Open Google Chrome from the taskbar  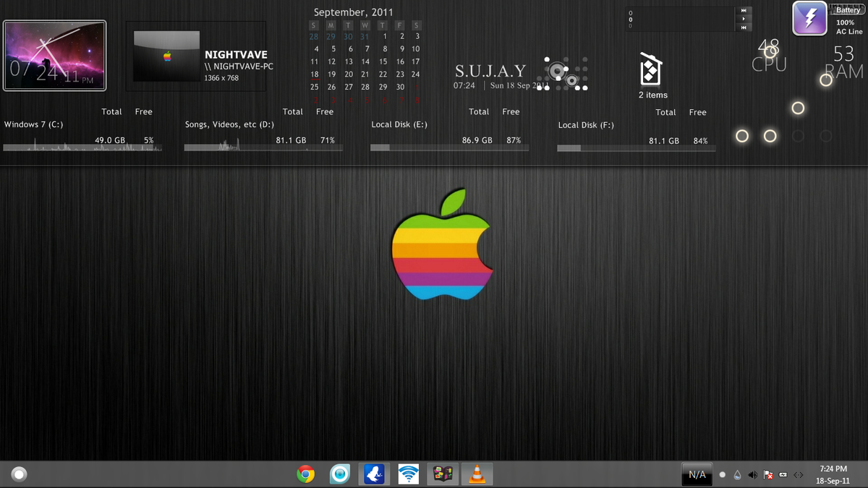click(306, 474)
